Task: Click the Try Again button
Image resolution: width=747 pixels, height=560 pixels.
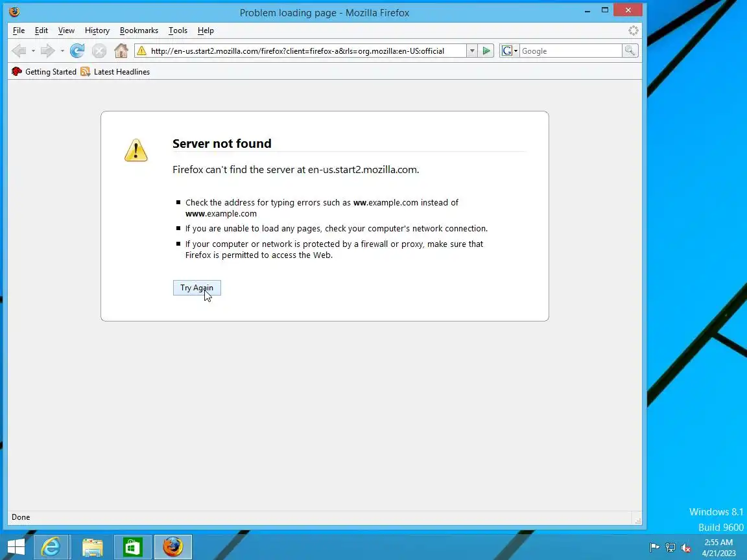Action: tap(196, 288)
